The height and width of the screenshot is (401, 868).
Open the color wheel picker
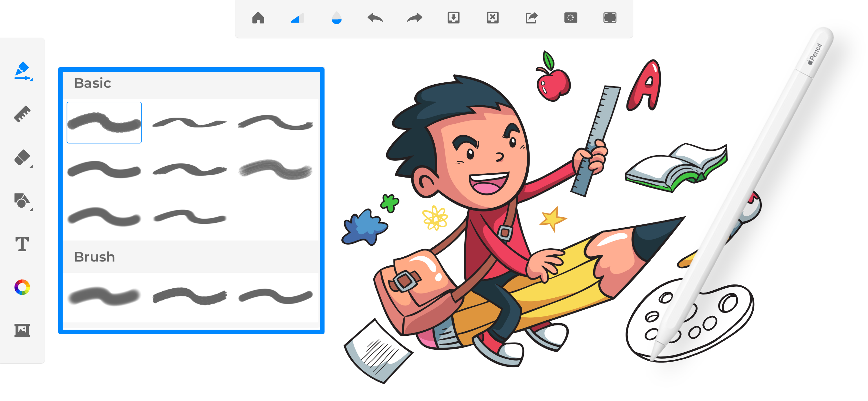(x=22, y=287)
